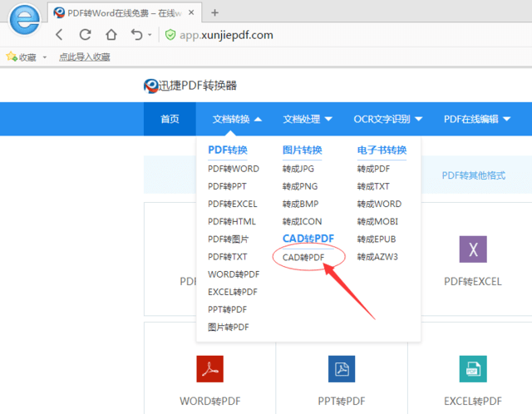Click the 图片转换 section heading
This screenshot has height=414, width=532.
pos(303,150)
